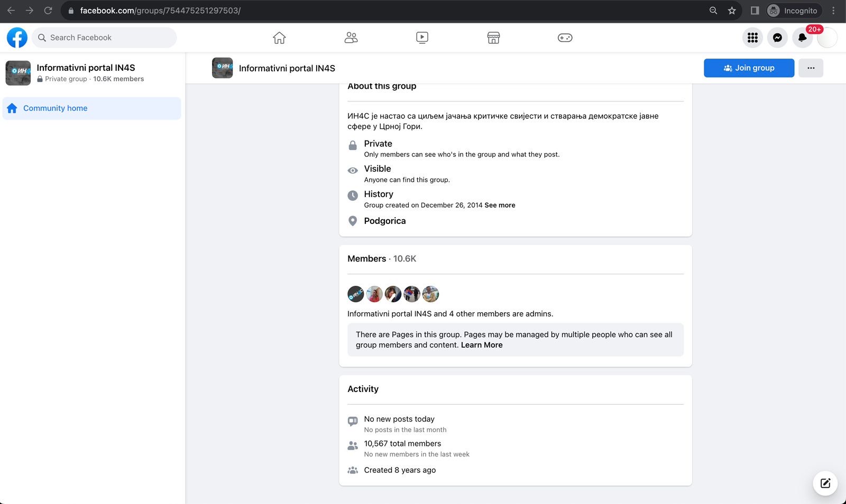Toggle the browser side panel icon
The image size is (846, 504).
coord(755,11)
